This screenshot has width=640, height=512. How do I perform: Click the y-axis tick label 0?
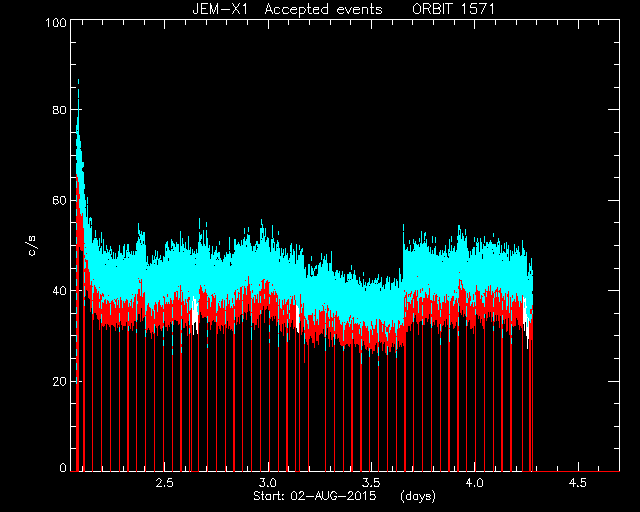tap(63, 467)
